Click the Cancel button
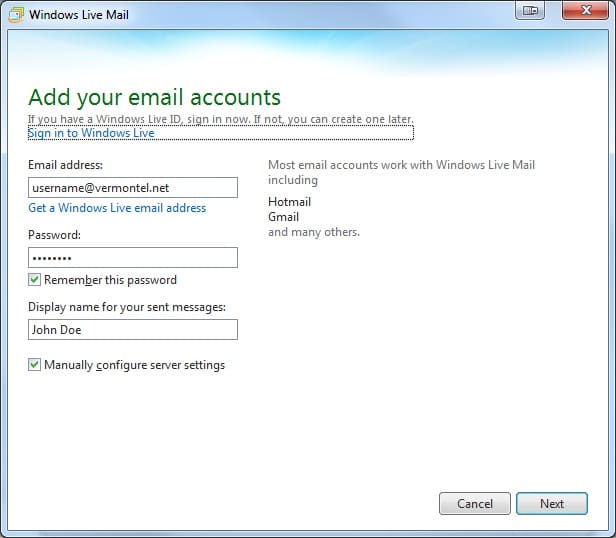Screen dimensions: 616x538 475,503
